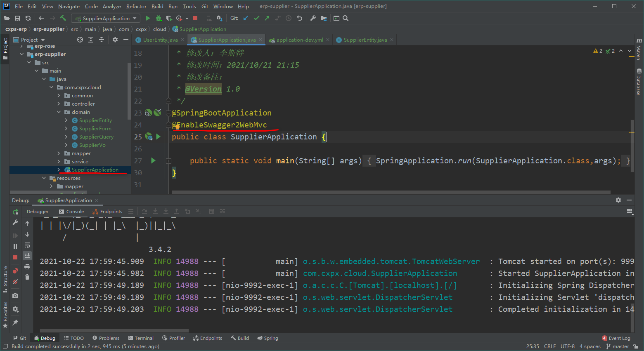Switch to application-dev.yml tab
The width and height of the screenshot is (644, 351).
300,40
